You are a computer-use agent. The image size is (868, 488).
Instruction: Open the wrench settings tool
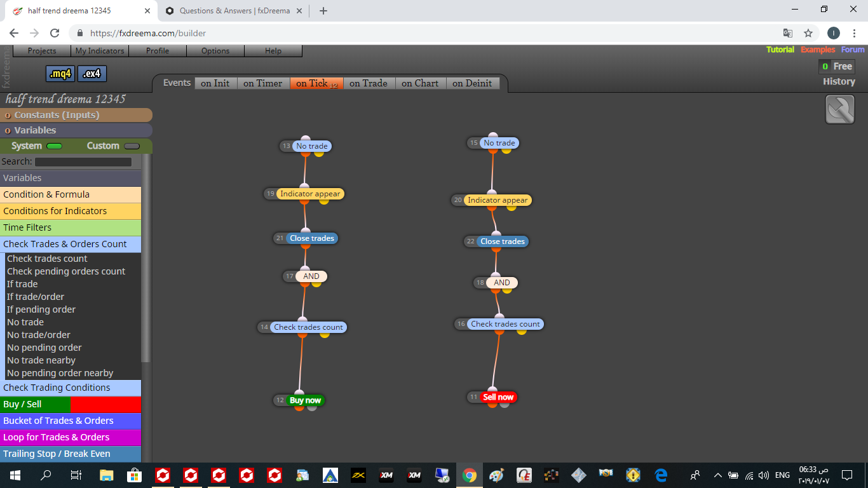(x=839, y=109)
